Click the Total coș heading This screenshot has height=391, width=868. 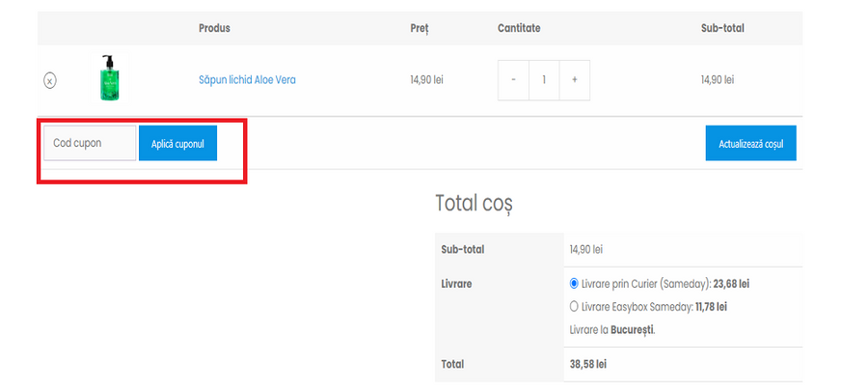point(474,204)
